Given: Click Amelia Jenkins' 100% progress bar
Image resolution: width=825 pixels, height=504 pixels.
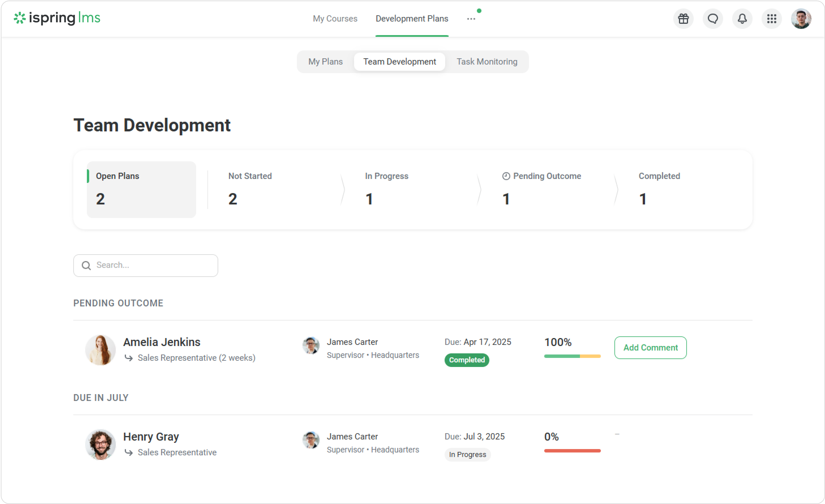Looking at the screenshot, I should (x=572, y=356).
